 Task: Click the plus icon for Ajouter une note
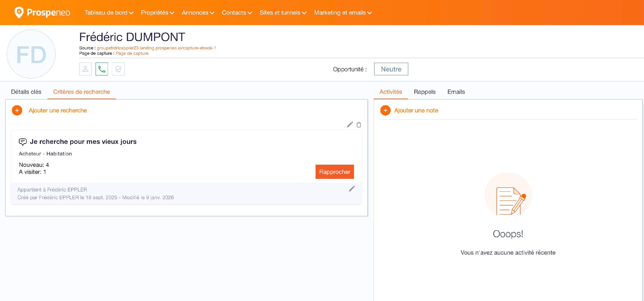385,111
